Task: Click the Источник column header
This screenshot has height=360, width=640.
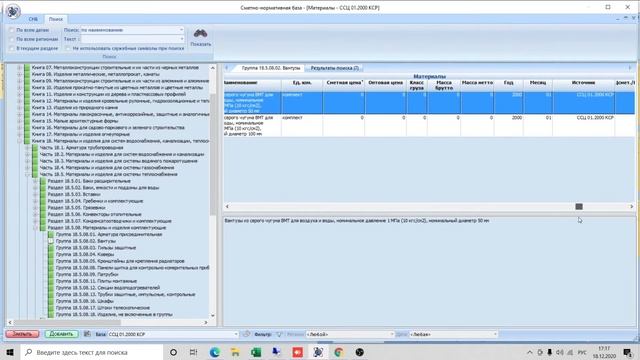Action: [583, 85]
